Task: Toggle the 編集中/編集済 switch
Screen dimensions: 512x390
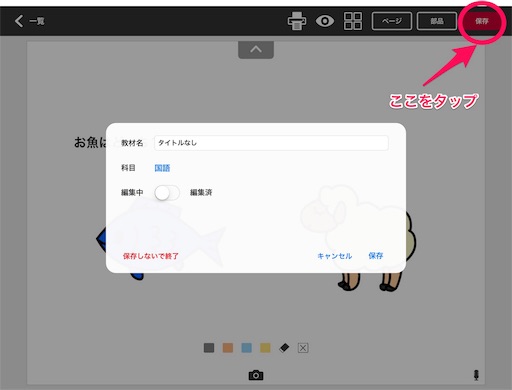Action: 167,193
